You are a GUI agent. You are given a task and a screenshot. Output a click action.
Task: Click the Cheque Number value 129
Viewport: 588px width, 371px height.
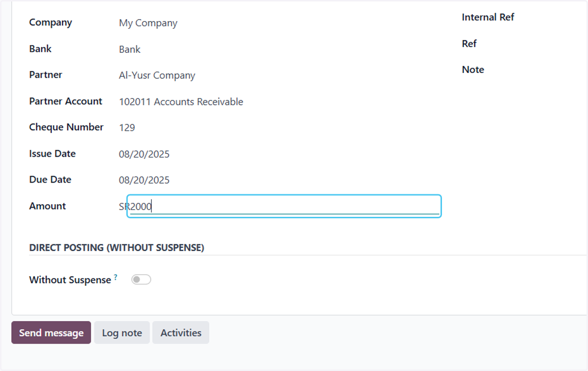point(127,128)
